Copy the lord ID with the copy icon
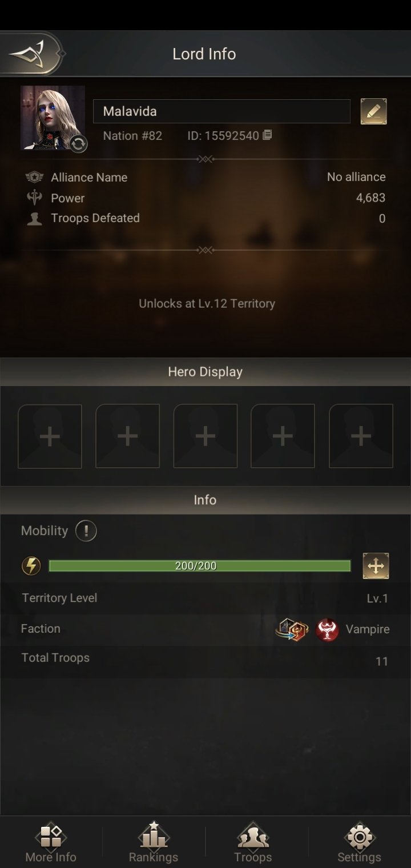The image size is (411, 868). pos(267,135)
